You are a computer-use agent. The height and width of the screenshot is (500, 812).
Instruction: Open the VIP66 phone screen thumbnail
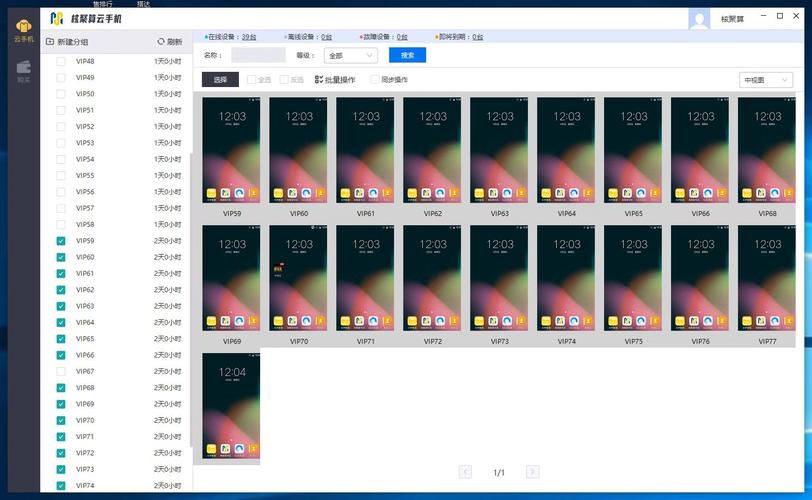[700, 150]
